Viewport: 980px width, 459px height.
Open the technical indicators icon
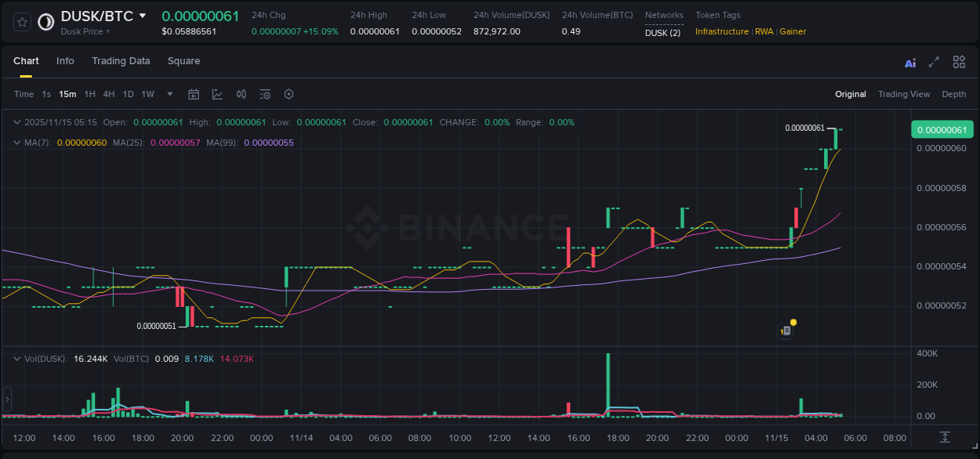241,94
